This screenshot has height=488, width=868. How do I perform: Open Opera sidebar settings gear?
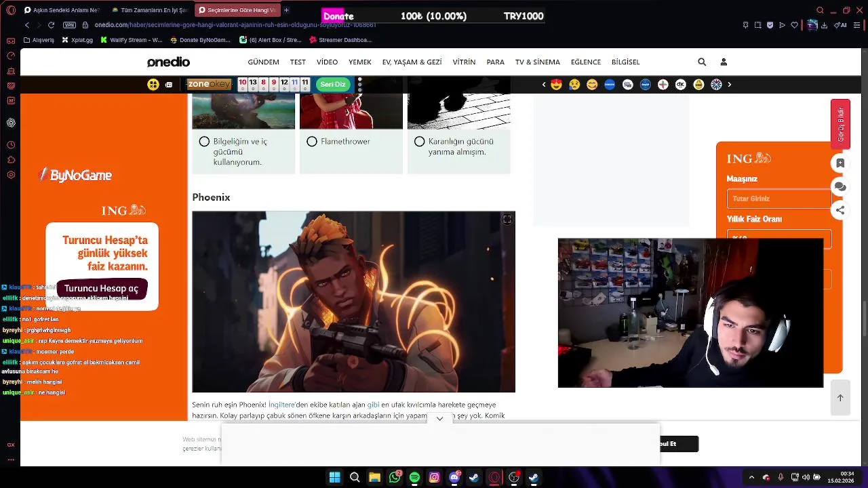click(11, 175)
